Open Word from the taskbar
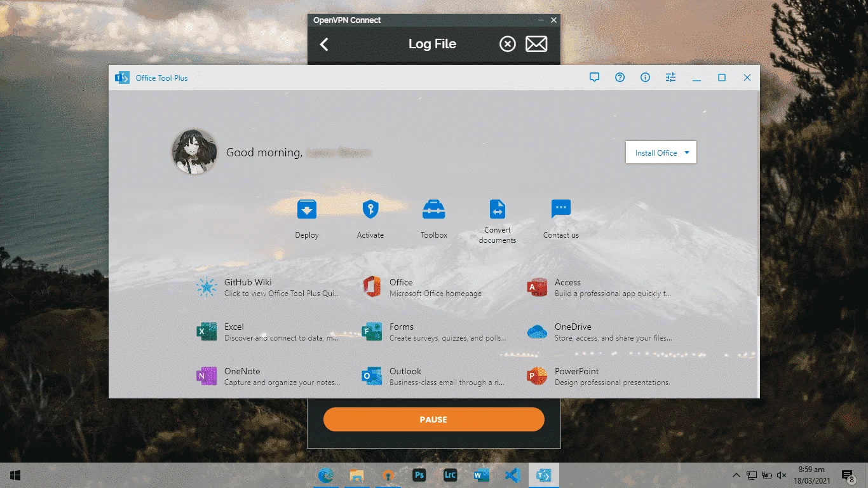The height and width of the screenshot is (488, 868). (x=481, y=475)
